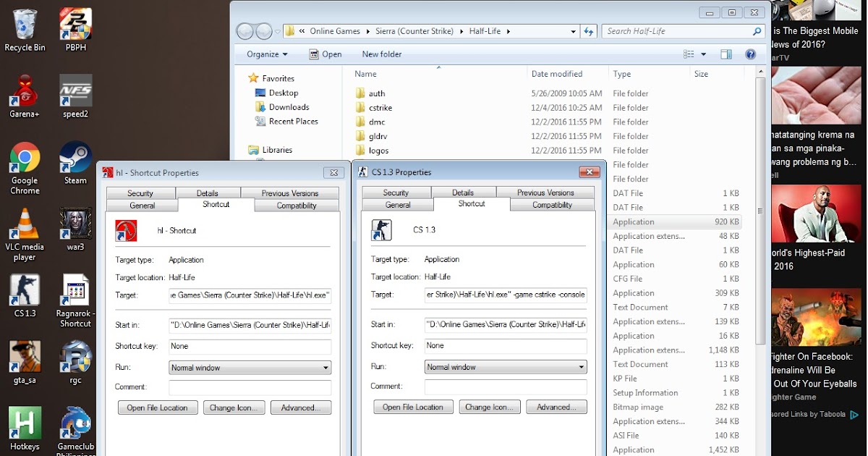Open the Organize dropdown menu
The image size is (868, 456).
pyautogui.click(x=267, y=54)
